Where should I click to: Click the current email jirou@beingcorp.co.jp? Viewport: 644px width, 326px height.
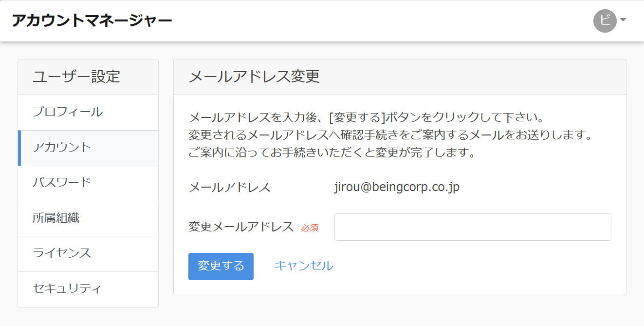(x=397, y=187)
